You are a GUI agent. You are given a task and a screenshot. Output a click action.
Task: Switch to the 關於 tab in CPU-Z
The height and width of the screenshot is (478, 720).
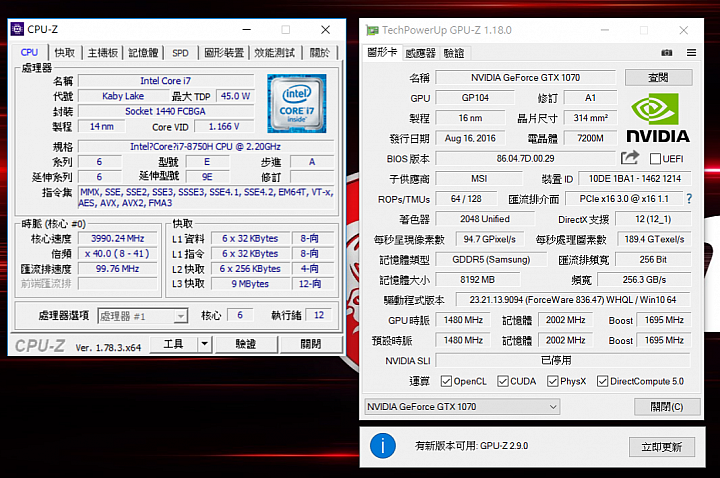(320, 53)
